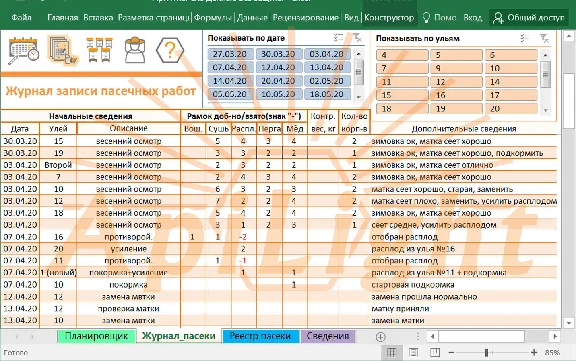Click the journal documents icon
Image resolution: width=576 pixels, height=361 pixels.
[63, 50]
